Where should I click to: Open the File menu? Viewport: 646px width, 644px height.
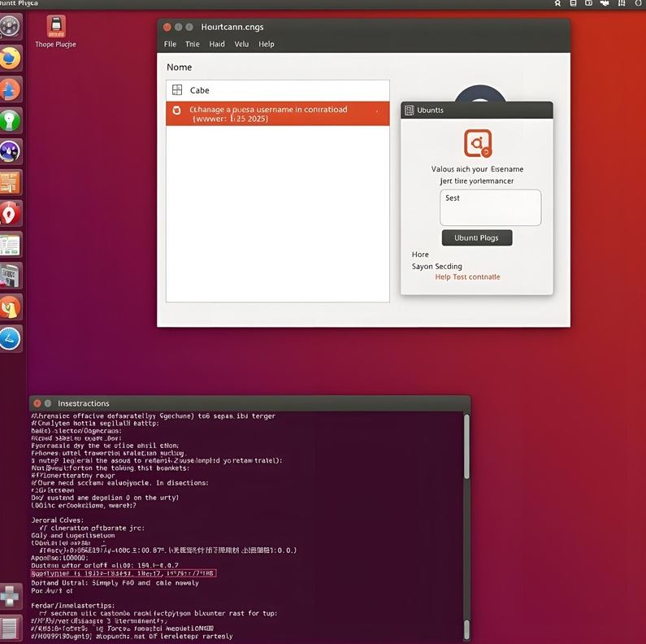170,44
